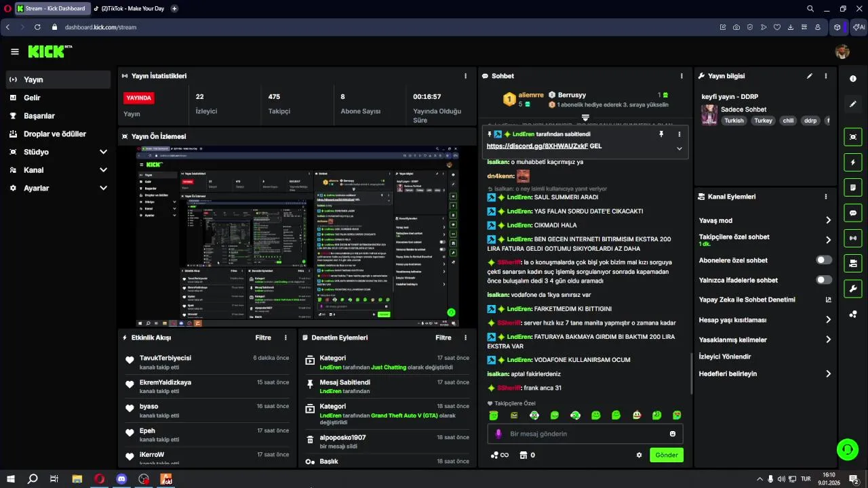Select Yayın in left navigation
The width and height of the screenshot is (868, 488).
(x=58, y=79)
